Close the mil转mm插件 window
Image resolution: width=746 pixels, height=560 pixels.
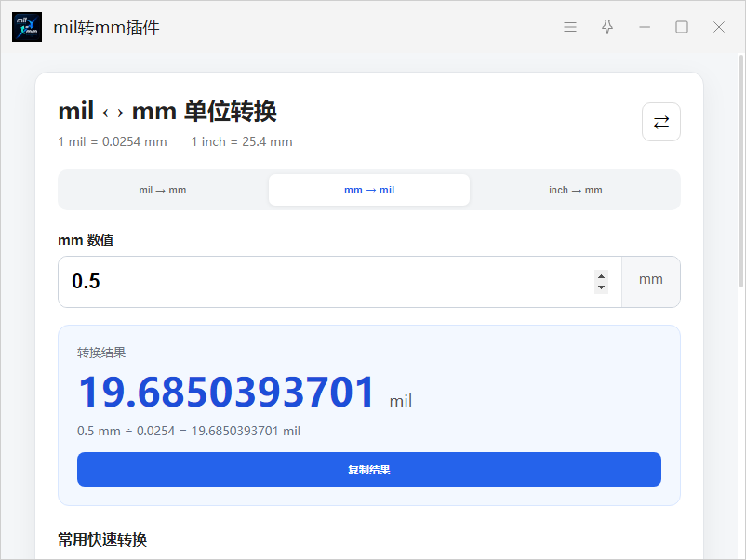coord(719,27)
